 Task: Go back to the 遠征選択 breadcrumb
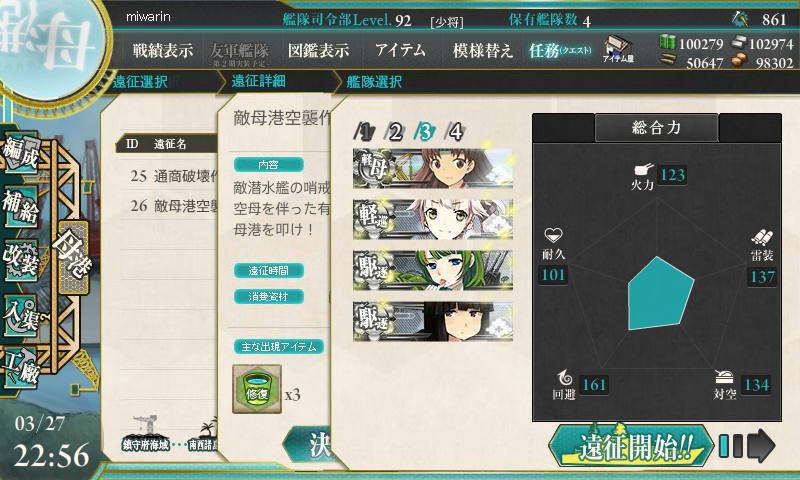[x=140, y=82]
